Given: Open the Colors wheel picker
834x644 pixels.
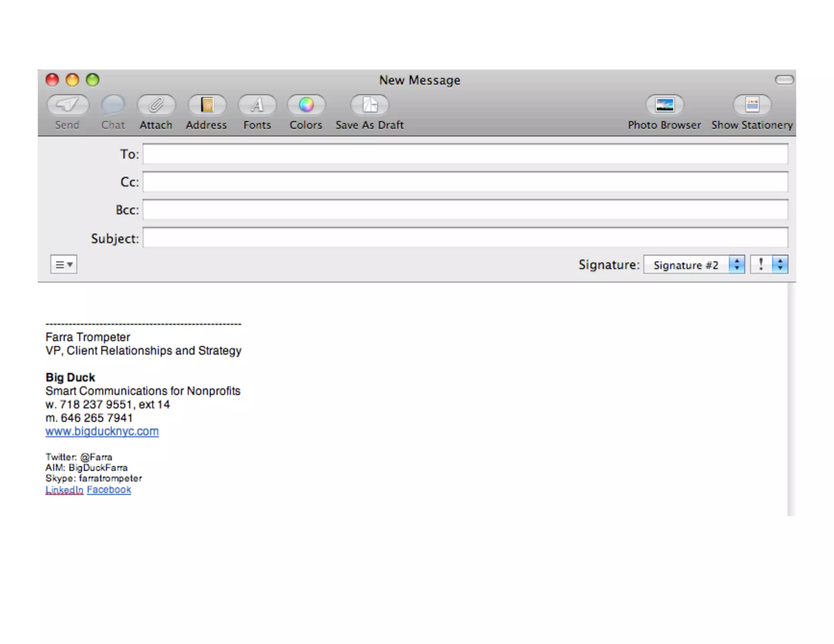Looking at the screenshot, I should point(306,105).
